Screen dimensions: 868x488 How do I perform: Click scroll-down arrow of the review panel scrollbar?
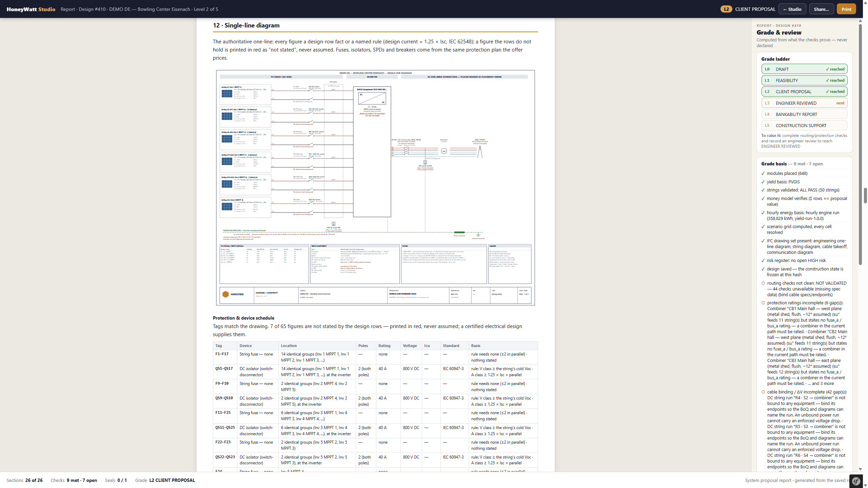click(860, 469)
